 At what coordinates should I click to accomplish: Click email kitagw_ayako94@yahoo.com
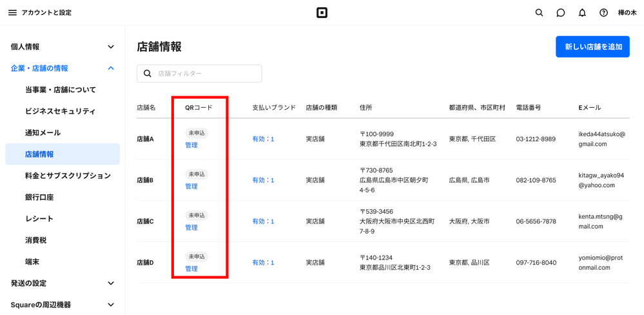601,180
